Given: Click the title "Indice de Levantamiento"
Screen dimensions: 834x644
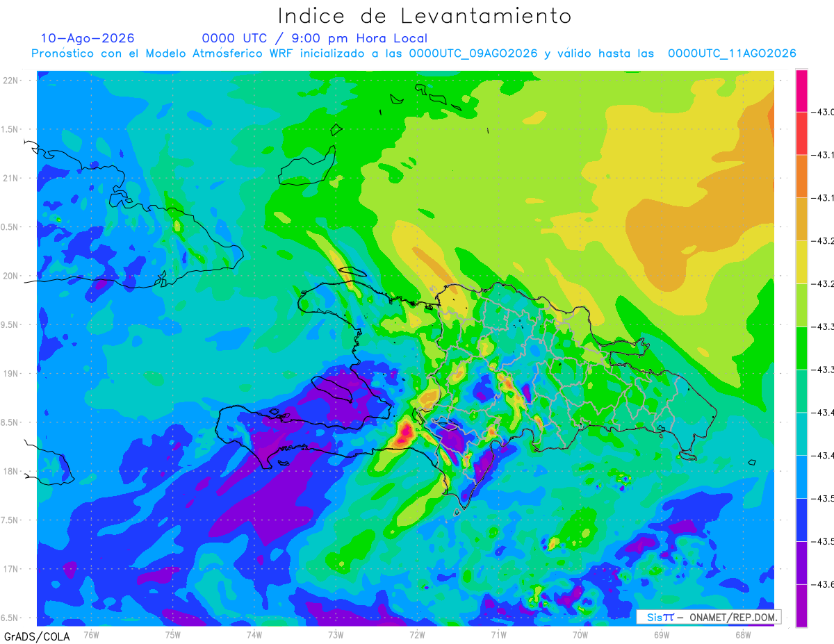Looking at the screenshot, I should click(x=425, y=16).
